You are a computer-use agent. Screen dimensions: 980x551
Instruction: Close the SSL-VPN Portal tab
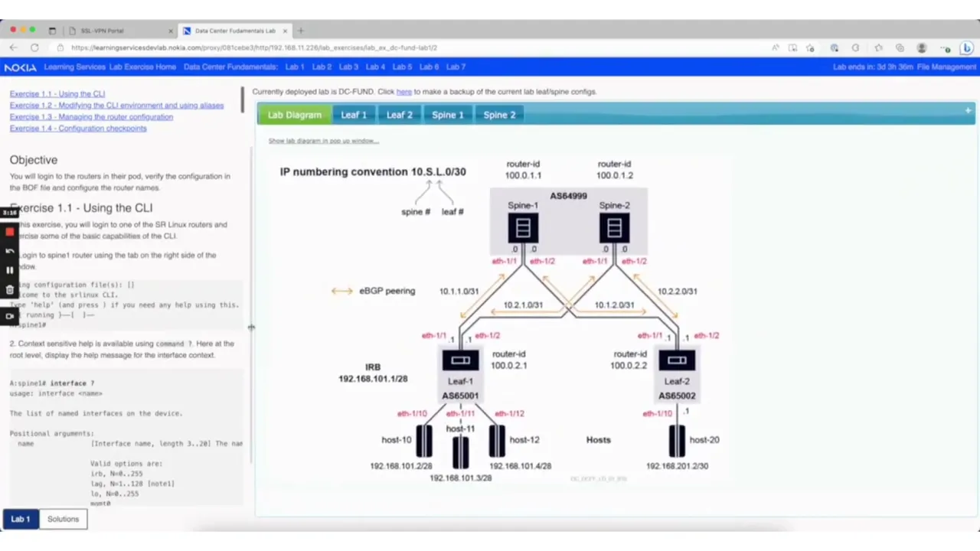[x=171, y=31]
